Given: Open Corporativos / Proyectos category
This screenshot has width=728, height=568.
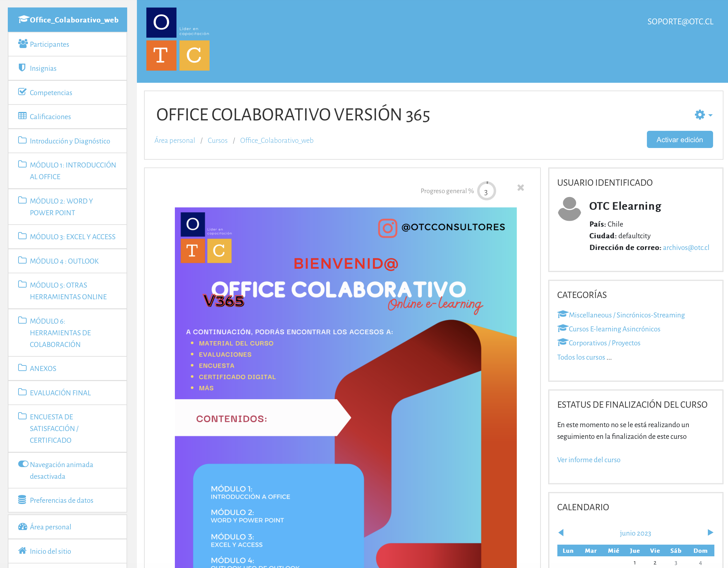Looking at the screenshot, I should (604, 343).
